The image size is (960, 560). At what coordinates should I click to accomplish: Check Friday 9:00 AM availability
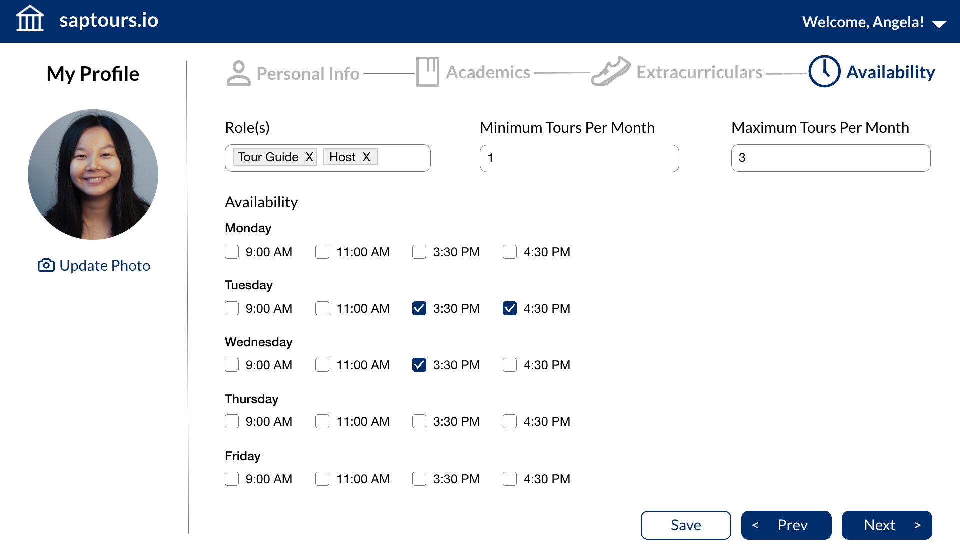(232, 479)
